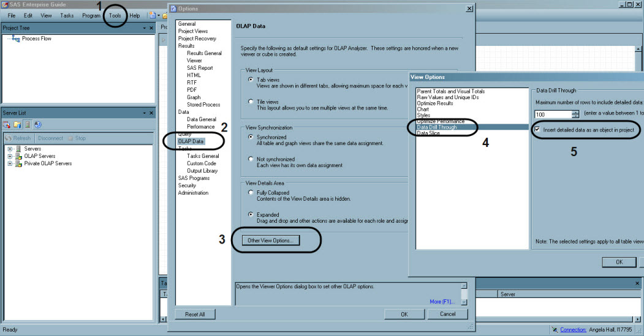Click the Servers tower icon in tree
644x336 pixels.
[18, 149]
